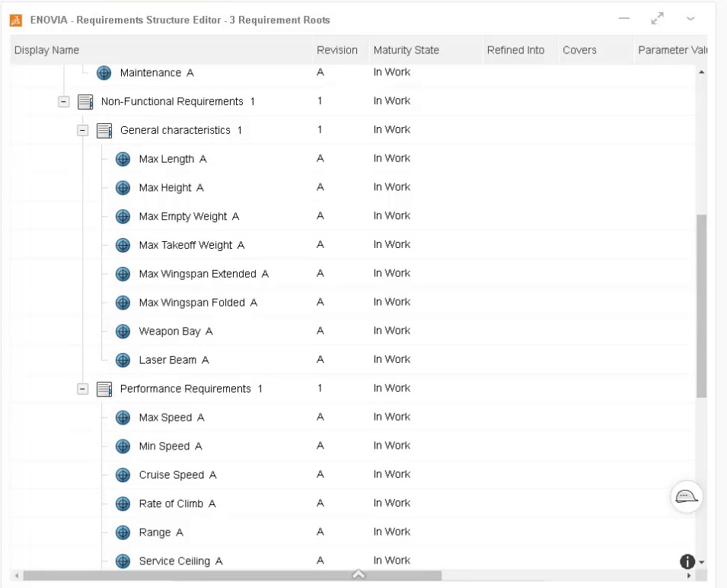Click the Max Wingspan Extended requirement icon

(x=123, y=274)
